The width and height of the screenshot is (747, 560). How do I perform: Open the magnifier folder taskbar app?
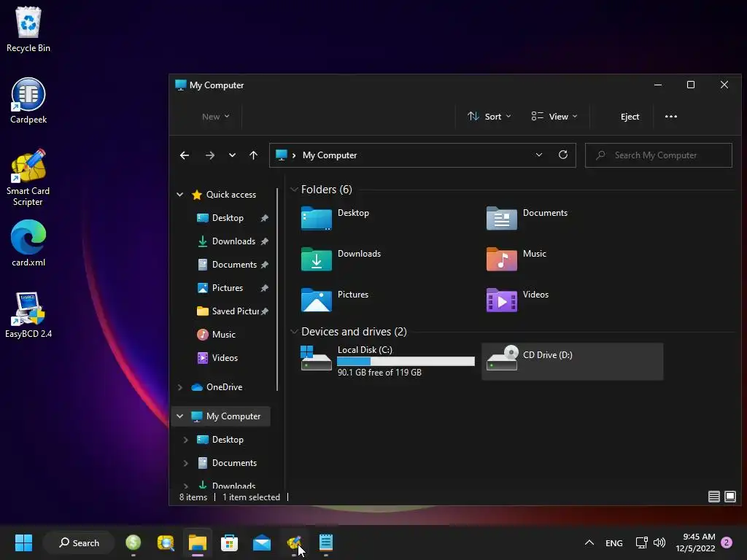click(166, 542)
